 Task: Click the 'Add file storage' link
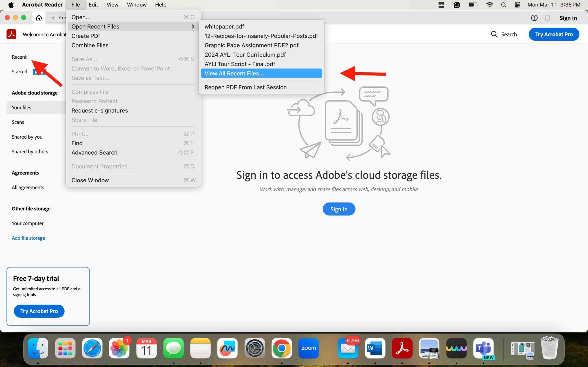[x=28, y=238]
